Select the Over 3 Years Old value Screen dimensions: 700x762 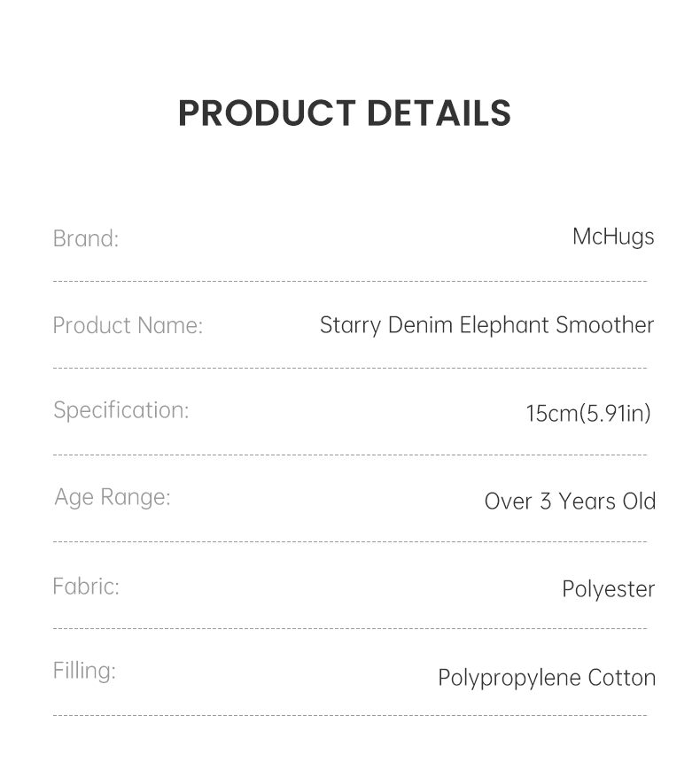[x=570, y=501]
